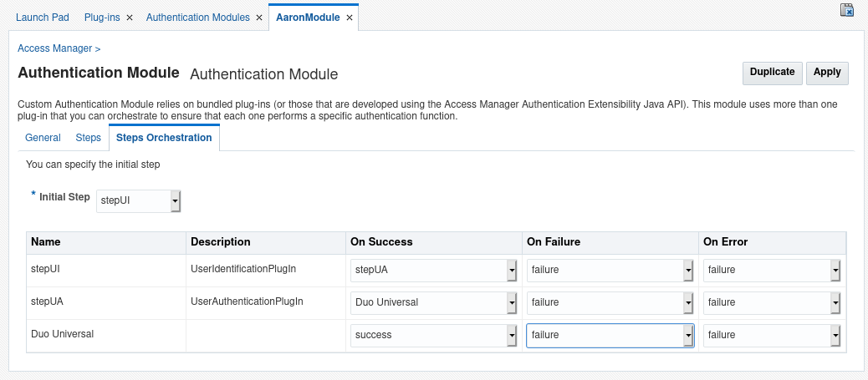
Task: Follow the Access Manager breadcrumb link
Action: tap(55, 48)
